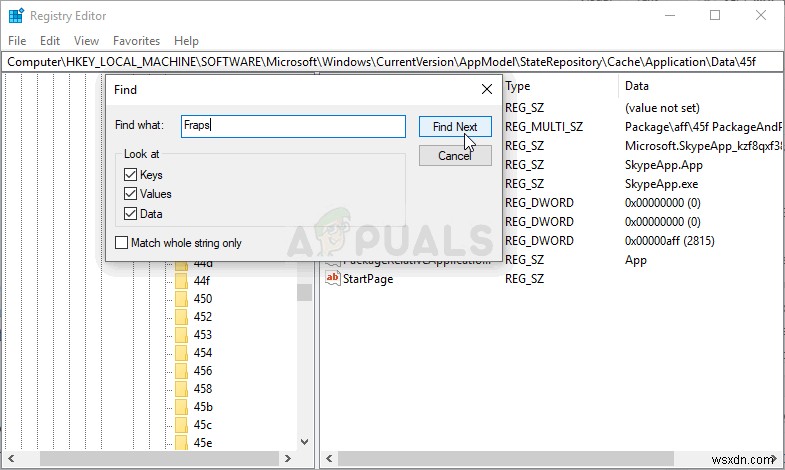Select the 458 folder icon
785x470 pixels.
point(181,389)
